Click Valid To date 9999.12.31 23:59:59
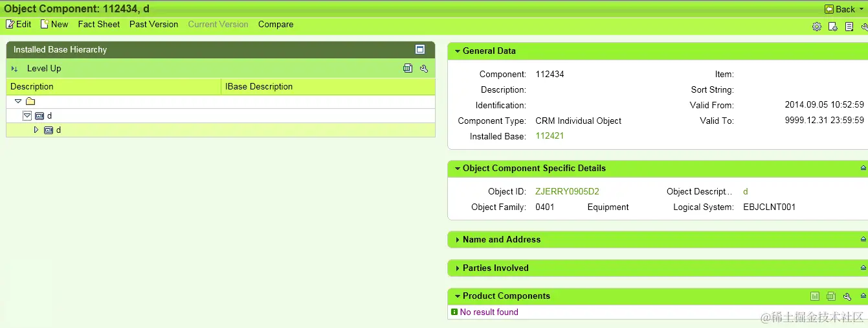Image resolution: width=868 pixels, height=328 pixels. pos(824,121)
